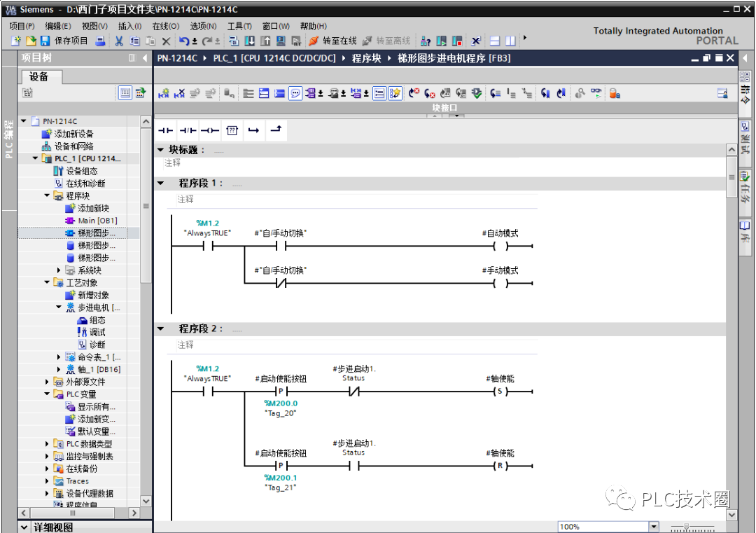Insert output coil element
This screenshot has width=756, height=533.
tap(210, 130)
